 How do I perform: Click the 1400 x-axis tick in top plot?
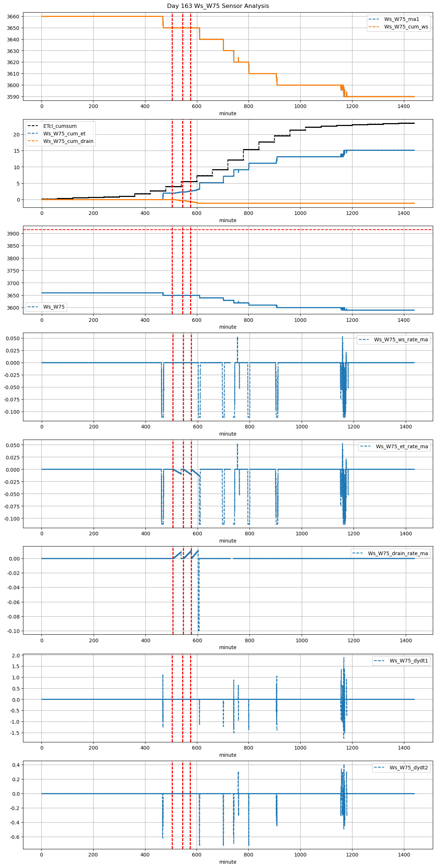[404, 106]
